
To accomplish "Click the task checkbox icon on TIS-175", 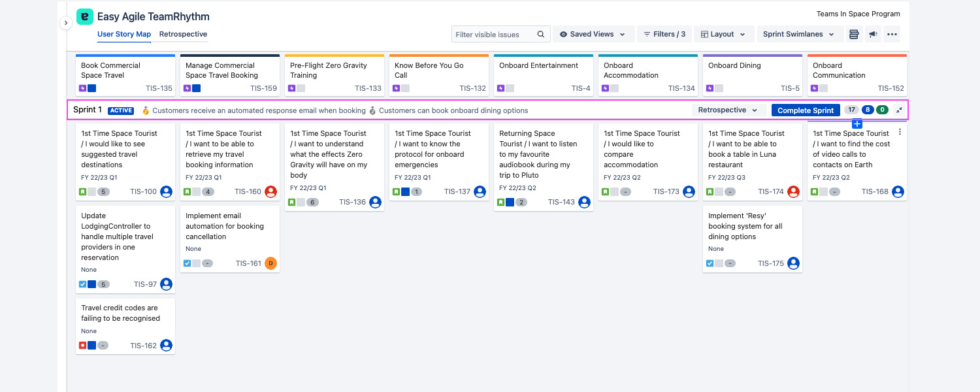I will click(x=710, y=263).
